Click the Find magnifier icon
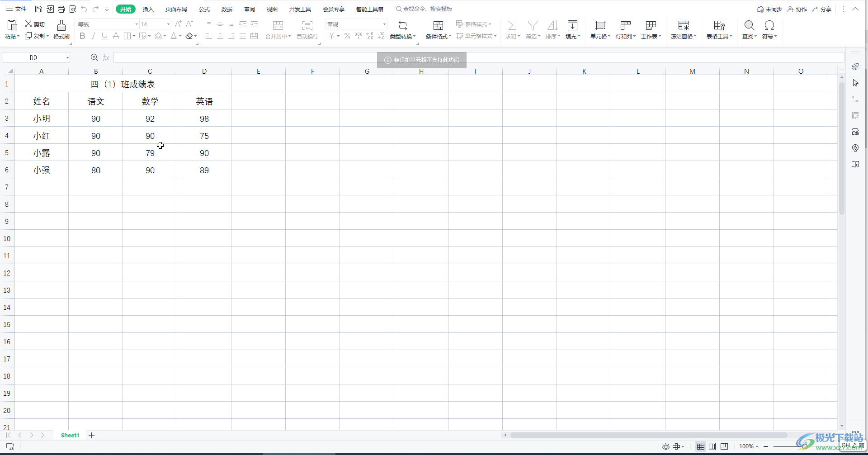The image size is (868, 455). click(x=749, y=25)
